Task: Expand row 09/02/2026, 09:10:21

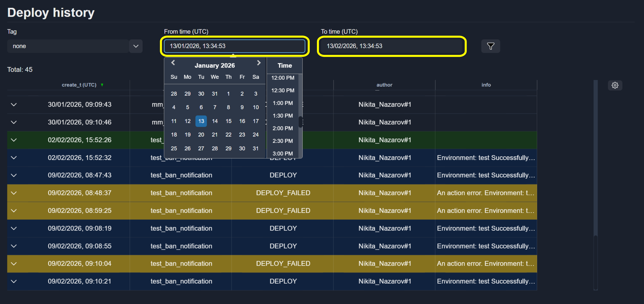Action: [x=14, y=281]
